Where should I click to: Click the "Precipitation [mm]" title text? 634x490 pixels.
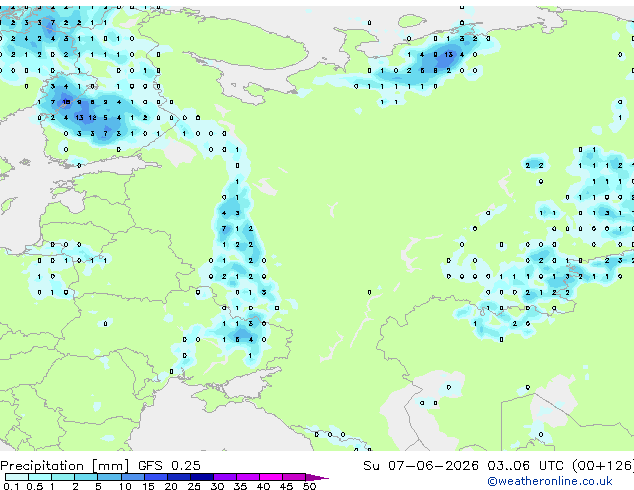(x=65, y=466)
